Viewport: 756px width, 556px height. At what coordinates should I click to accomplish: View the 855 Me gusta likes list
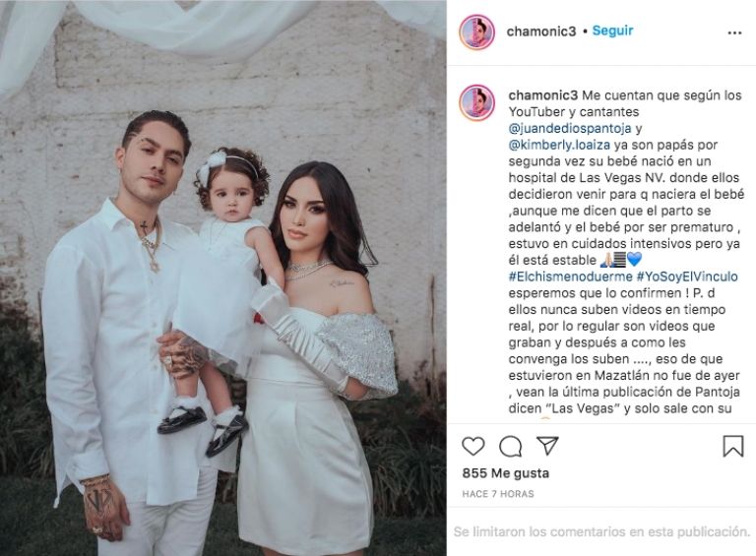(505, 473)
